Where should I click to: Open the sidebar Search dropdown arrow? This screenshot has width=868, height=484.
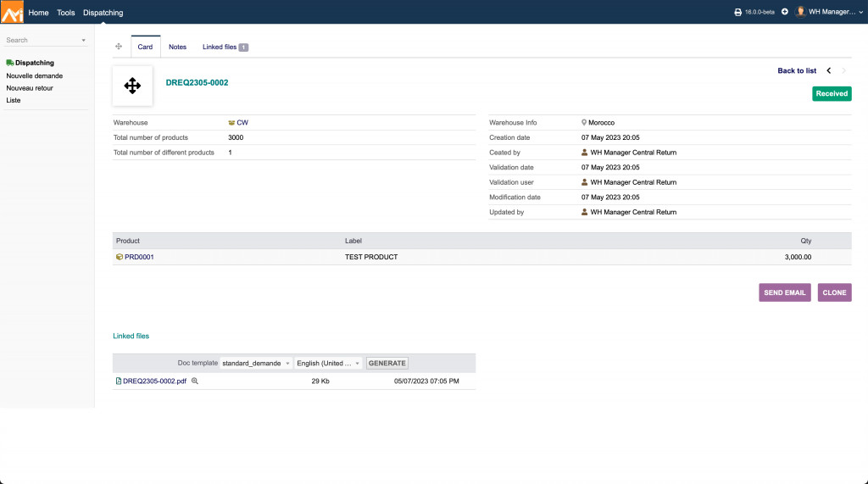tap(83, 41)
